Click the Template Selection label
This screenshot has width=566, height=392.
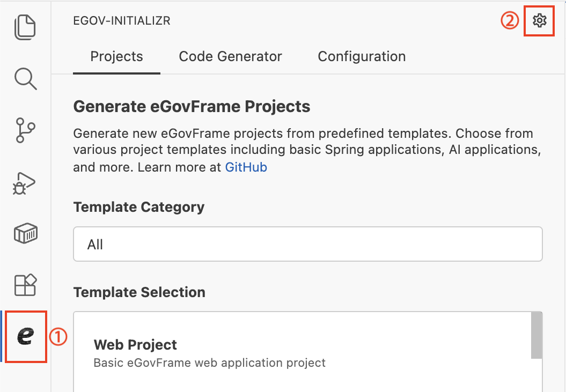coord(139,292)
